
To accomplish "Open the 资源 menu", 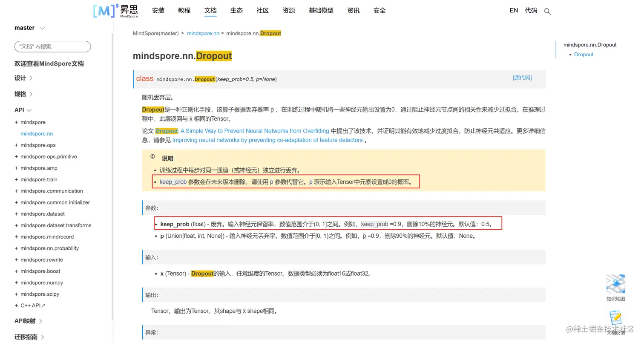I will [x=289, y=11].
